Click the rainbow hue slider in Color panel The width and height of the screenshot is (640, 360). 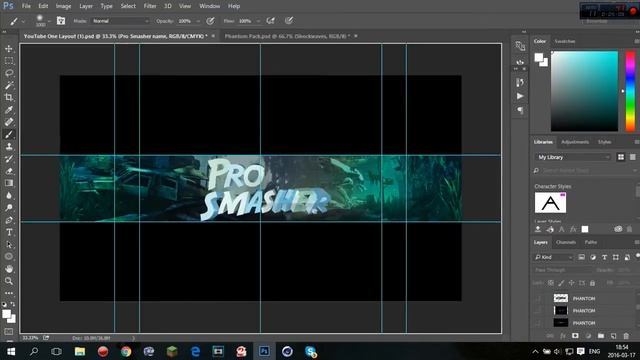point(631,91)
